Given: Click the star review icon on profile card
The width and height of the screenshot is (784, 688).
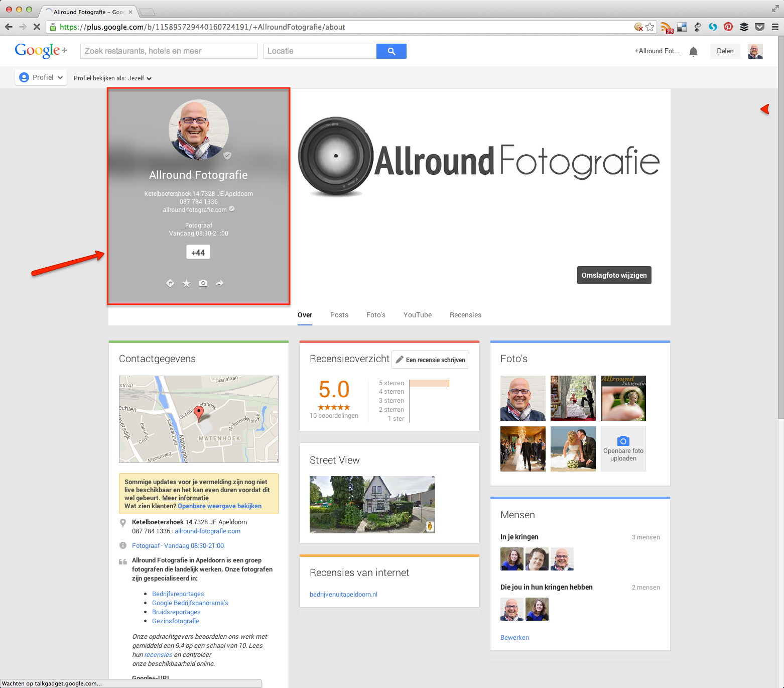Looking at the screenshot, I should pyautogui.click(x=186, y=283).
